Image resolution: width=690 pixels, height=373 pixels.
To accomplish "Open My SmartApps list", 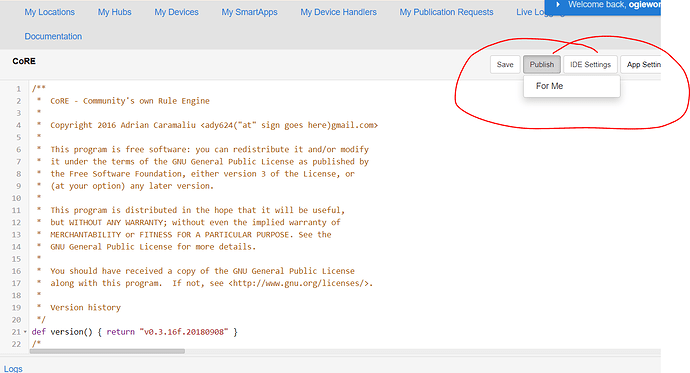I will pos(249,12).
